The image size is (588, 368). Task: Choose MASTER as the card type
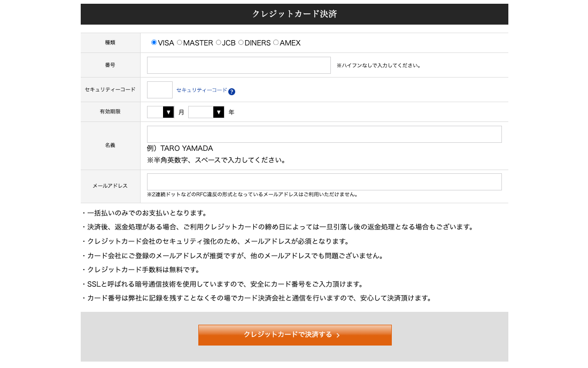tap(179, 42)
